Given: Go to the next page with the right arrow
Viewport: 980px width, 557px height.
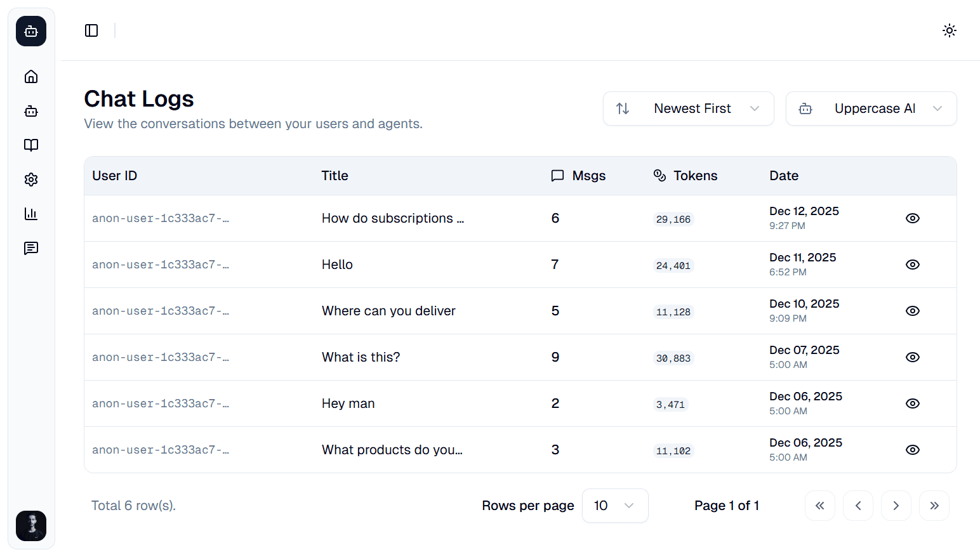Looking at the screenshot, I should (x=896, y=506).
